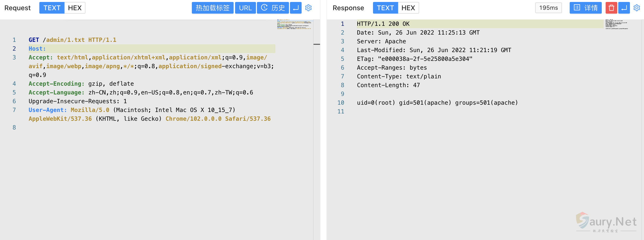
Task: Click the GET /admin/1.txt request line
Action: [72, 40]
